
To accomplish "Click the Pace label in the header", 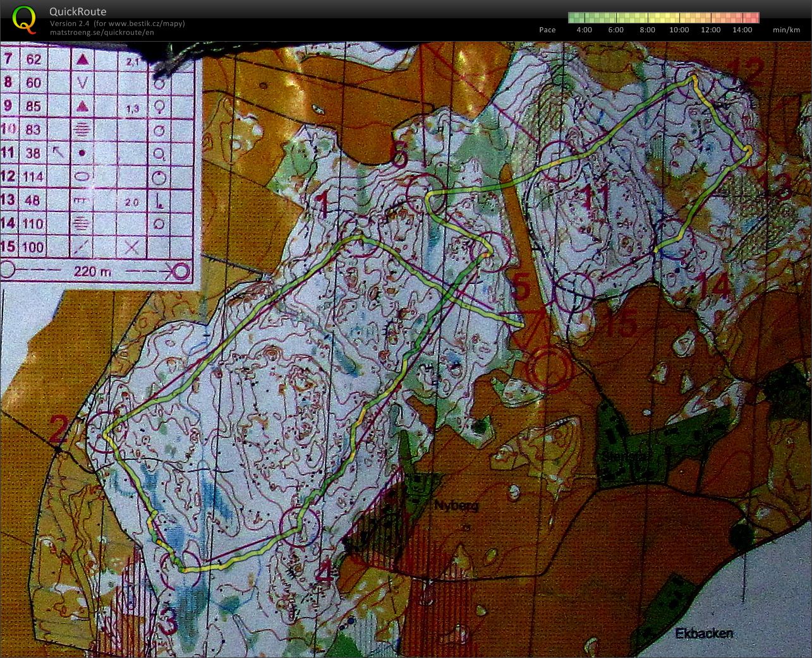I will (x=547, y=30).
